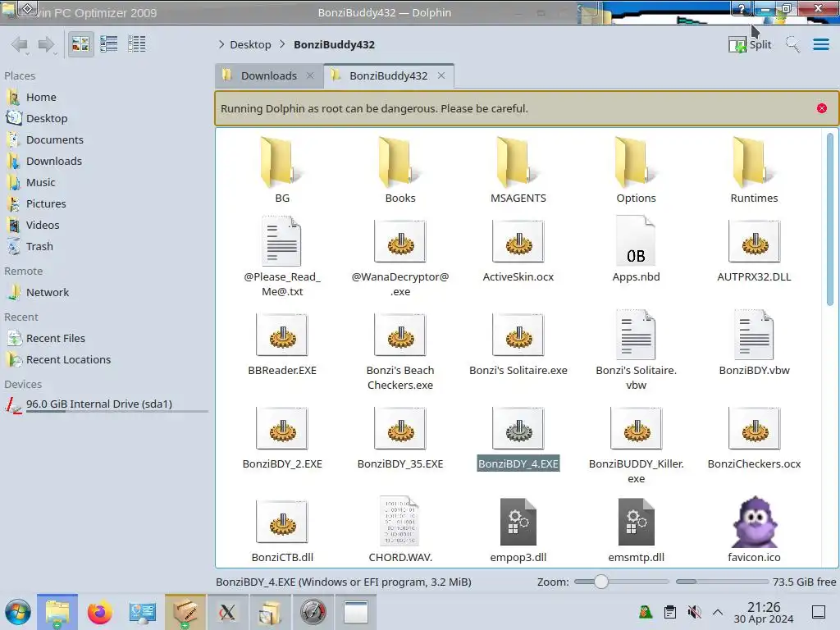
Task: Open Downloads in Places sidebar
Action: tap(53, 162)
